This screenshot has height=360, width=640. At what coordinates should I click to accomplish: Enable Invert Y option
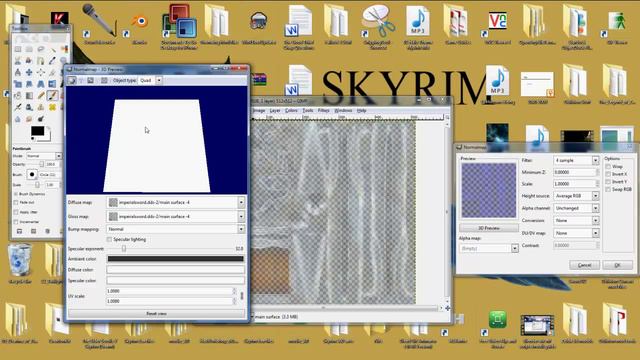point(608,182)
